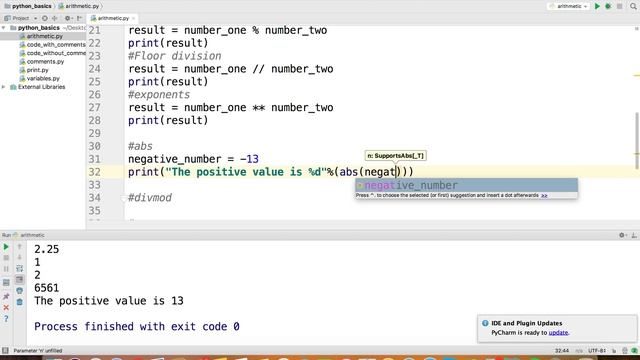640x360 pixels.
Task: Click Run panel stop square icon
Action: [6, 258]
